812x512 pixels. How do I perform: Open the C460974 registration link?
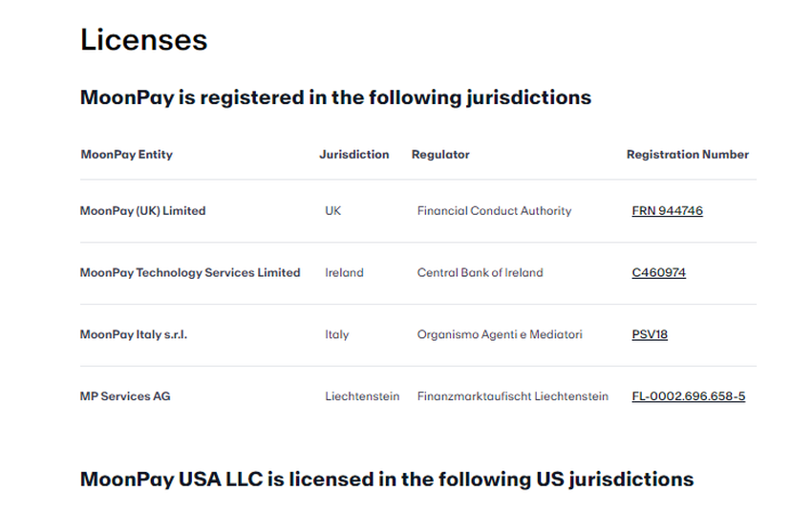tap(658, 273)
